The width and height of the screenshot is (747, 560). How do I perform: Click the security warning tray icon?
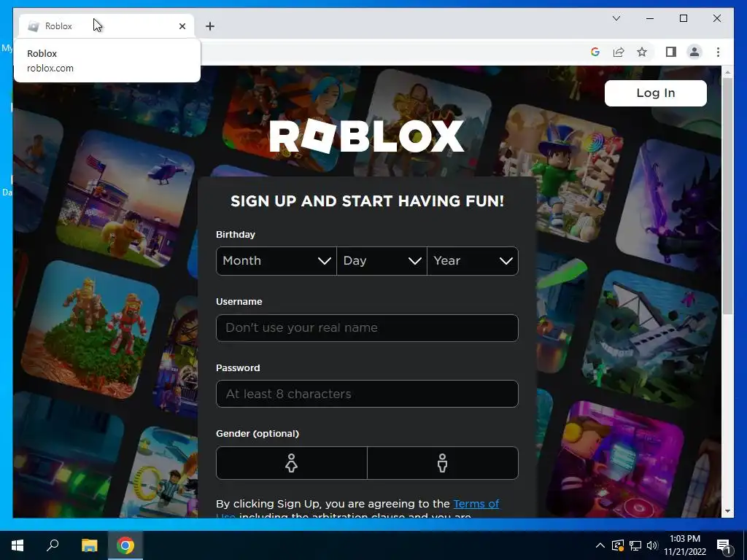(617, 545)
